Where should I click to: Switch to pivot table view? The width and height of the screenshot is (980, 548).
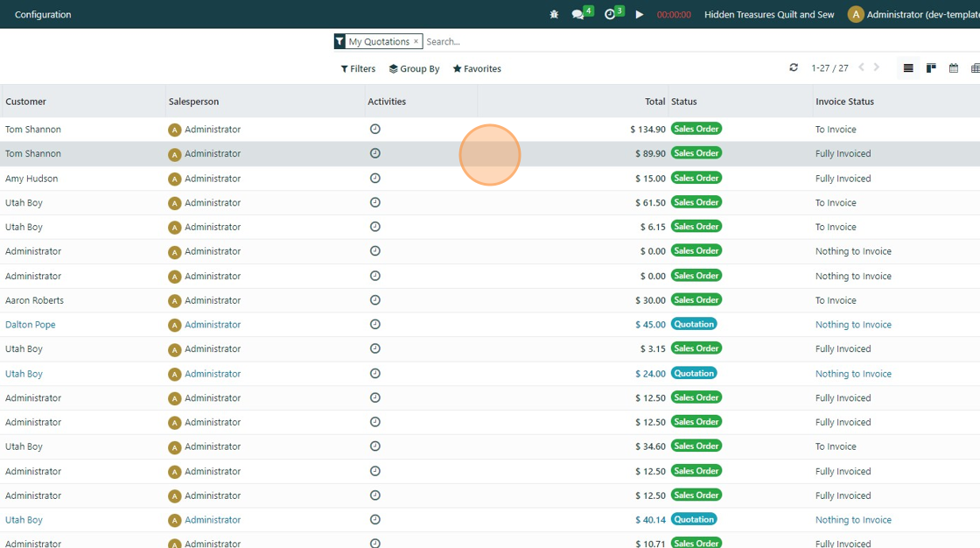coord(975,68)
